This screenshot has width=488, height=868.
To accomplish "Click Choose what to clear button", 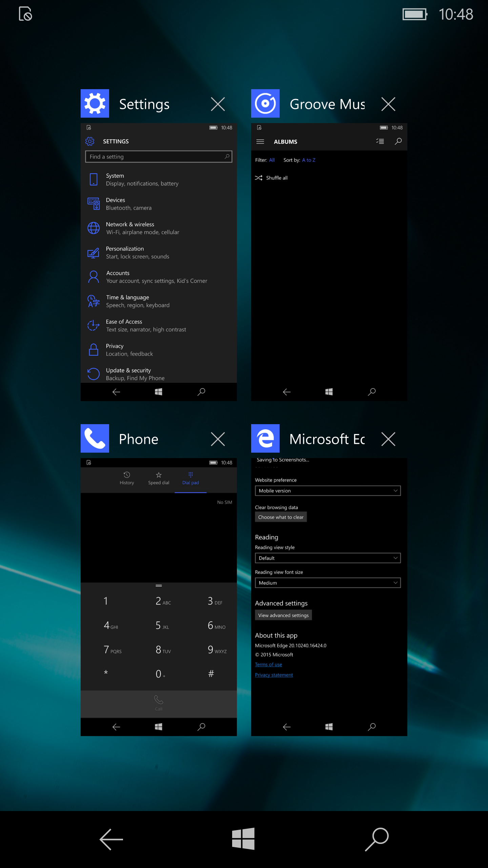I will [x=281, y=517].
